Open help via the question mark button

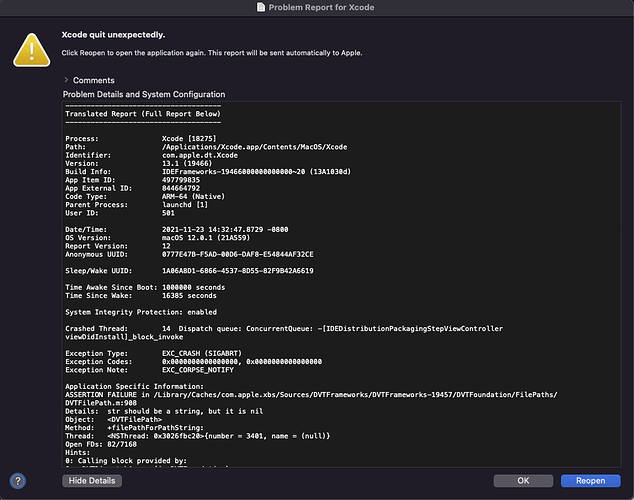point(17,481)
